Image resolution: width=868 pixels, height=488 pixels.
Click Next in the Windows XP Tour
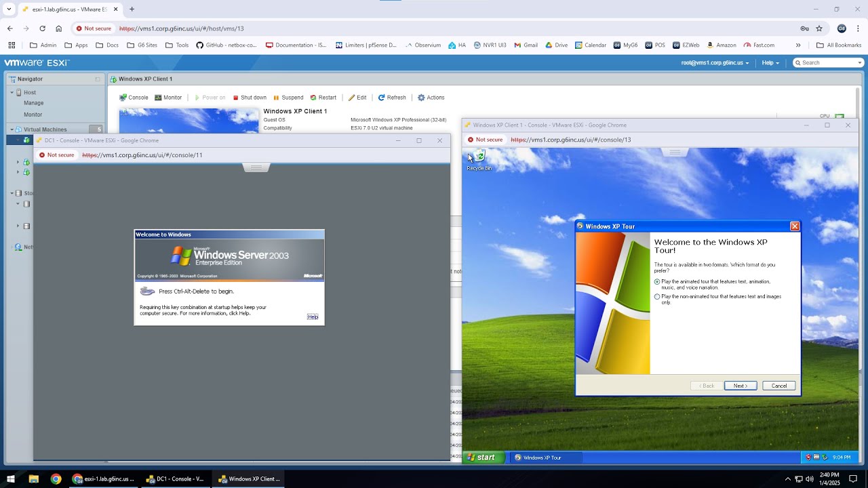tap(741, 386)
